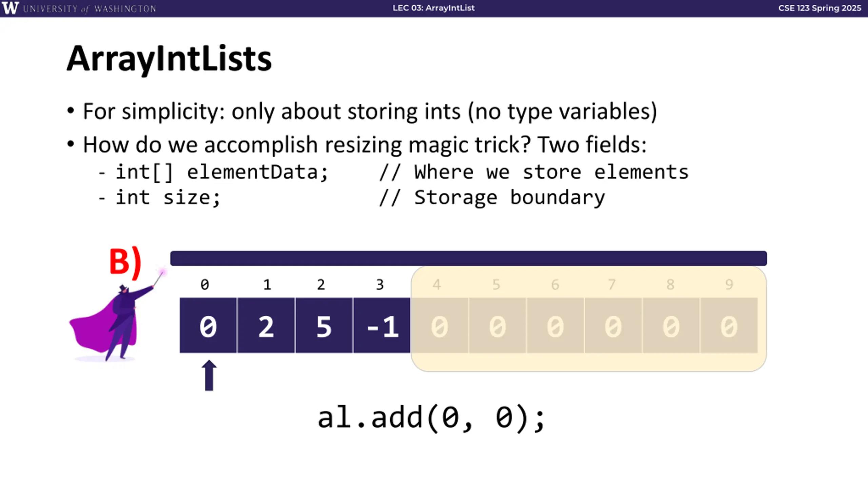Click the magic wand sparkle tip
The height and width of the screenshot is (488, 868).
[163, 272]
